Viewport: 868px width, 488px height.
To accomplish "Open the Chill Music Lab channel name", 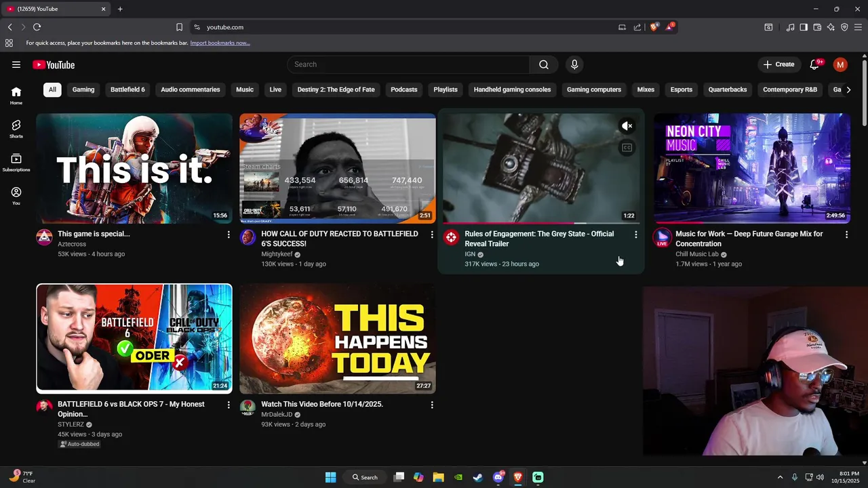I will coord(697,254).
